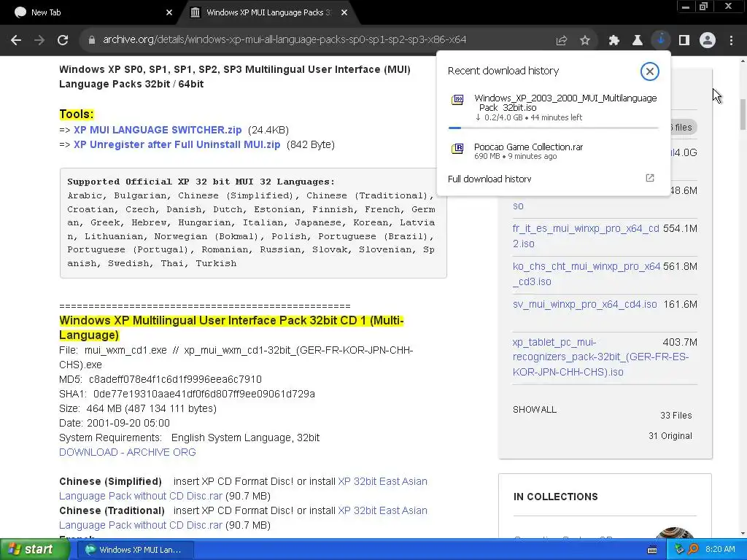Click the forward navigation arrow
Viewport: 747px width, 560px height.
(39, 40)
